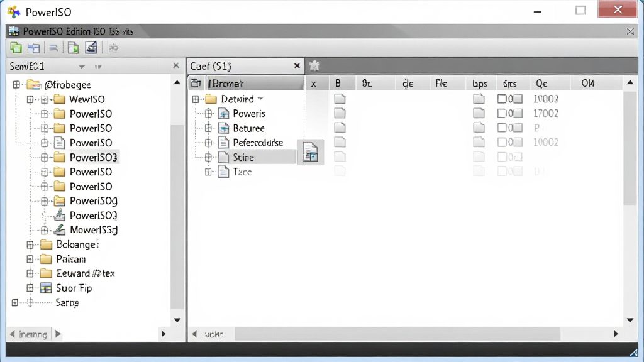Click the edit pencil toolbar icon
Viewport: 644px width, 362px height.
click(x=91, y=48)
